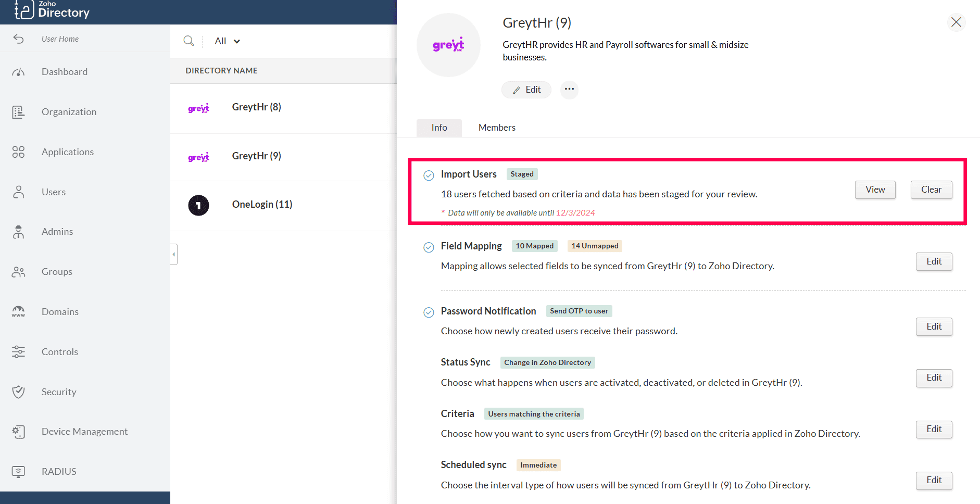980x504 pixels.
Task: Click the User Home link
Action: pos(60,39)
